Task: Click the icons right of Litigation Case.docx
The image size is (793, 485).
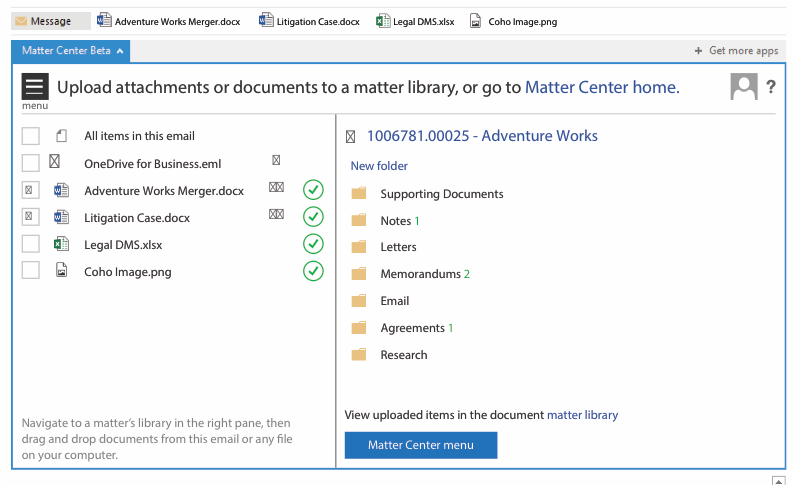Action: pyautogui.click(x=276, y=214)
